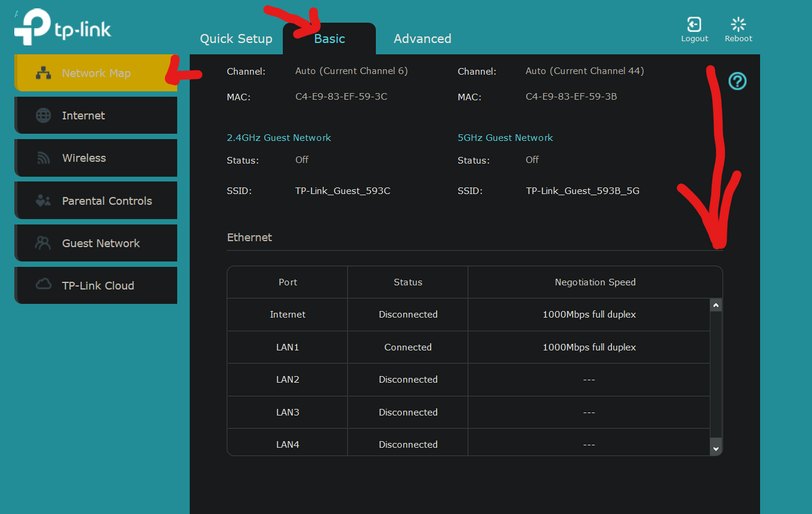Click MAC address C4-E9-83-EF-59-3B

[572, 97]
